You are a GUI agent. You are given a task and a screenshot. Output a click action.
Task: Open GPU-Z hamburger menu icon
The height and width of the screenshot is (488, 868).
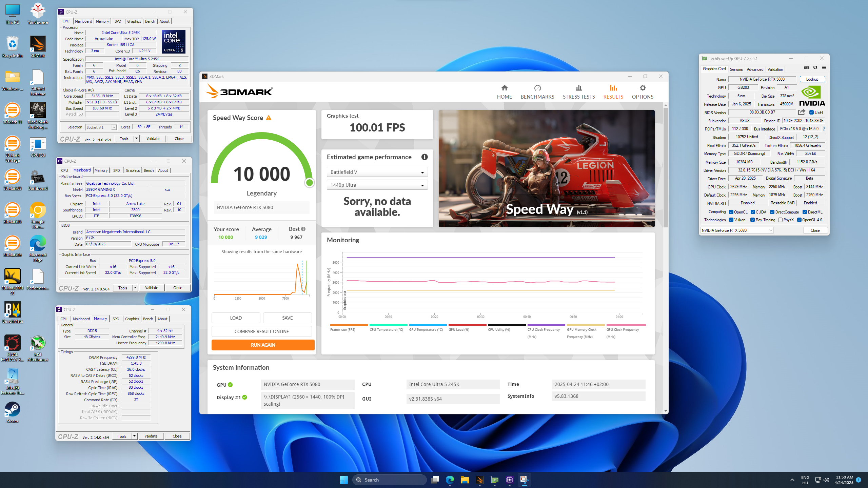click(824, 67)
